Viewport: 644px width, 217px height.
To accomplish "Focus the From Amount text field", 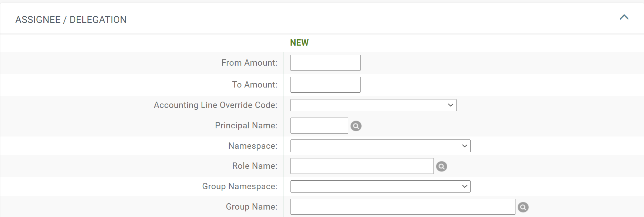I will (x=325, y=63).
